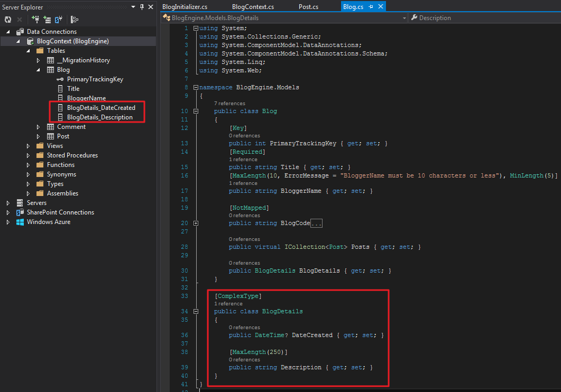Click the Add SharePoint Connection icon
This screenshot has height=392, width=561.
point(58,20)
